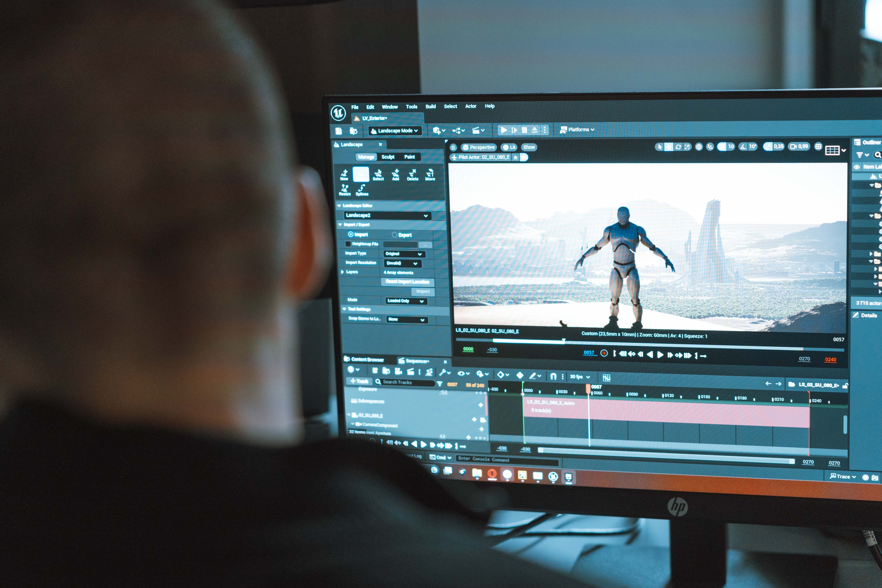Image resolution: width=882 pixels, height=588 pixels.
Task: Switch to the Paint tab
Action: pyautogui.click(x=409, y=157)
